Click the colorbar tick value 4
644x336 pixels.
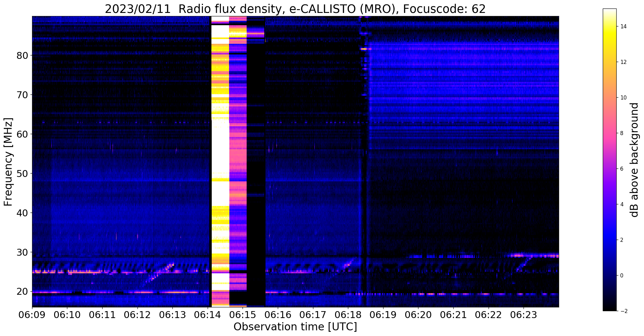coord(621,204)
